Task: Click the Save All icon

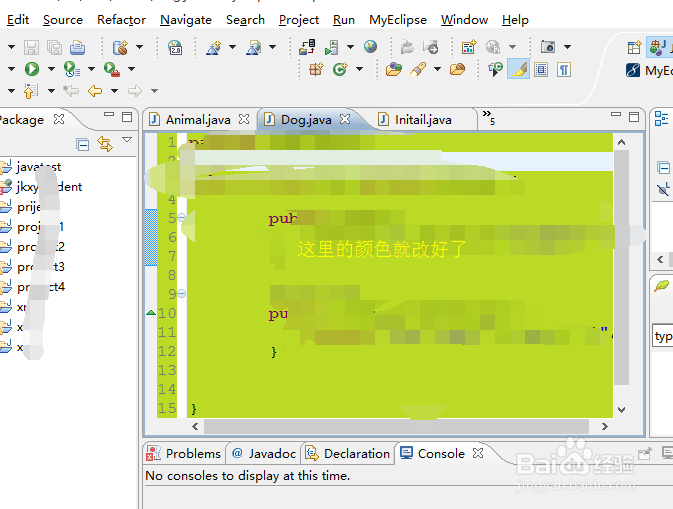Action: (54, 47)
